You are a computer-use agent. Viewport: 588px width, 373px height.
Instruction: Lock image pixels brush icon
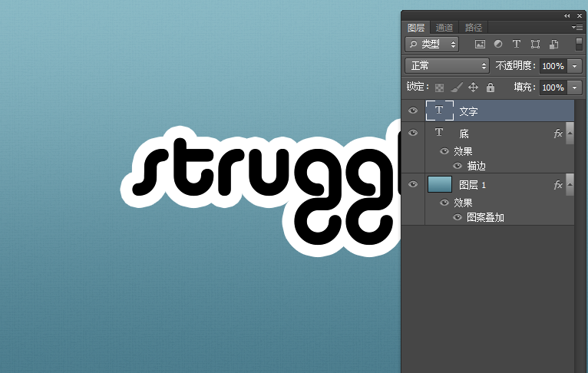(x=457, y=87)
